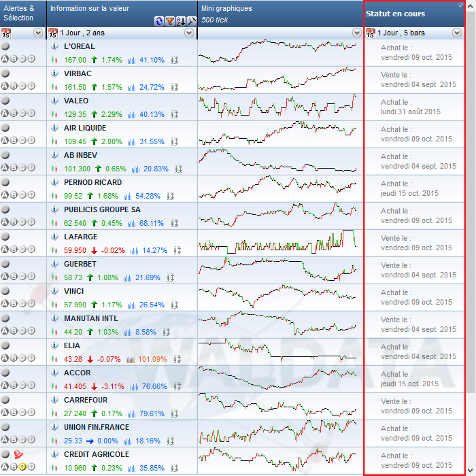Click GUERBET price 58.73

click(73, 277)
